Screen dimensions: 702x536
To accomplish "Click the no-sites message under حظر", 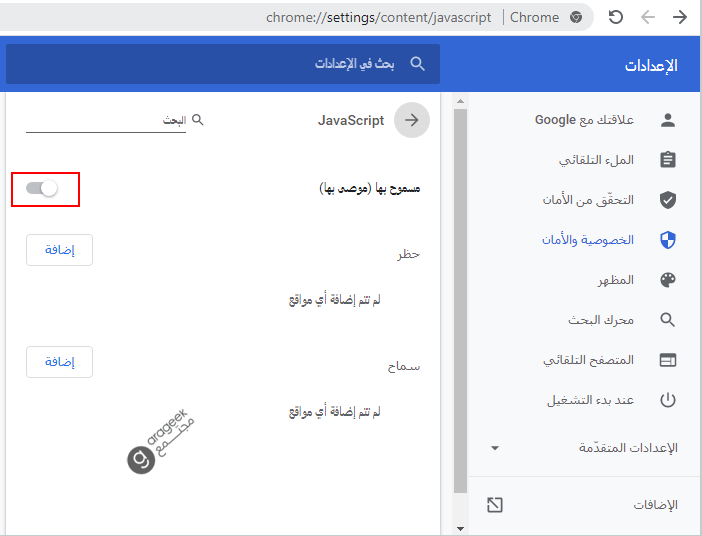I will 334,300.
